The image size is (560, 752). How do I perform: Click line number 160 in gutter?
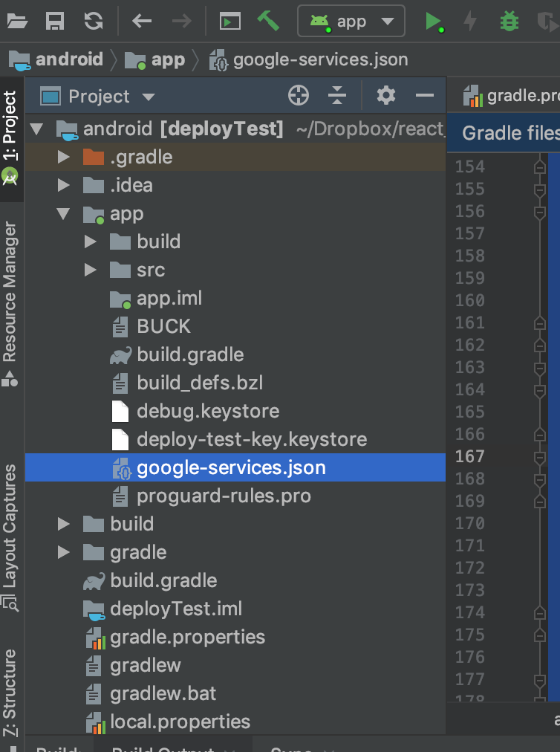[470, 301]
